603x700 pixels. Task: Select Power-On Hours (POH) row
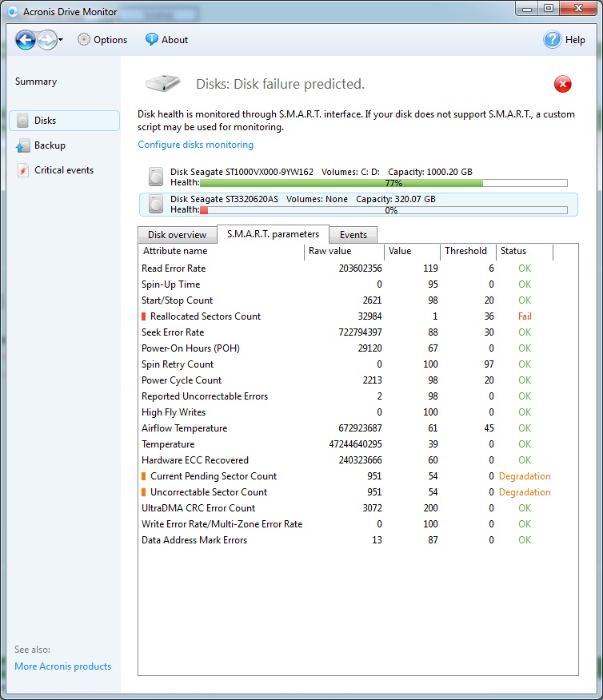[x=346, y=348]
